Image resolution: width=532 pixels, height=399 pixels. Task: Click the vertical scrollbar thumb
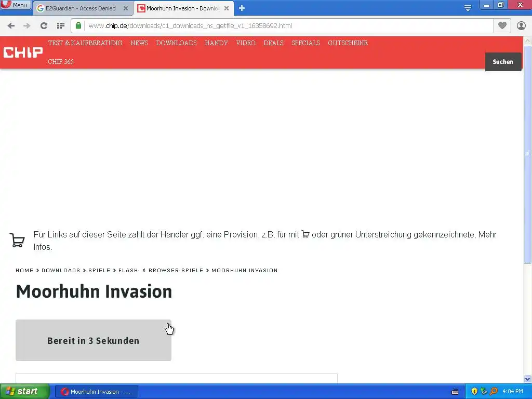coord(528,154)
